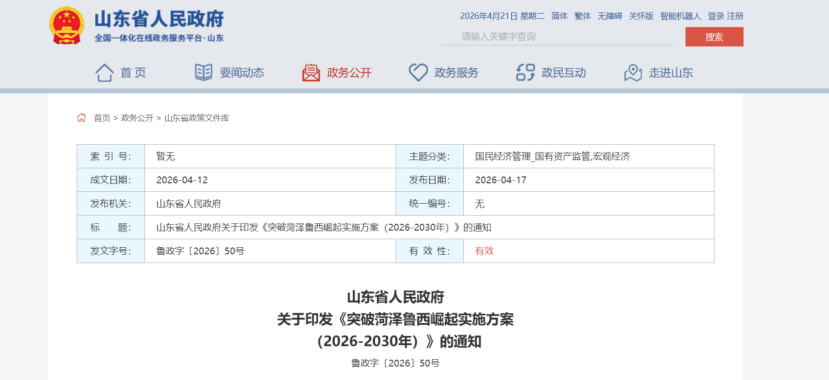829x380 pixels.
Task: Click the date 2026年4月21日 星期二
Action: pos(502,16)
